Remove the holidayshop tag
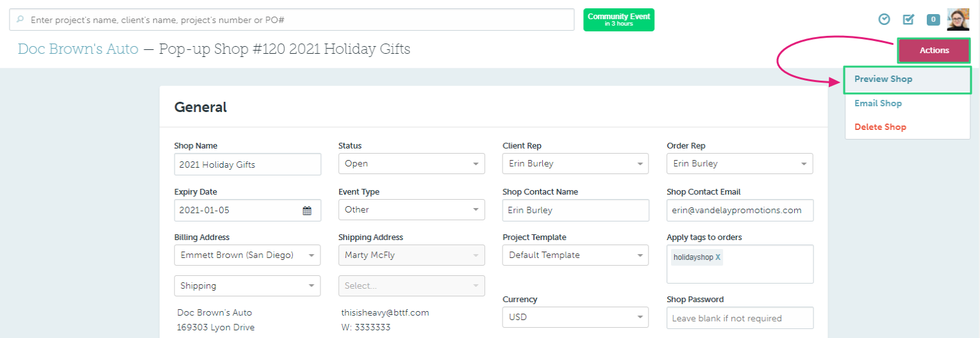Image resolution: width=980 pixels, height=338 pixels. click(718, 257)
